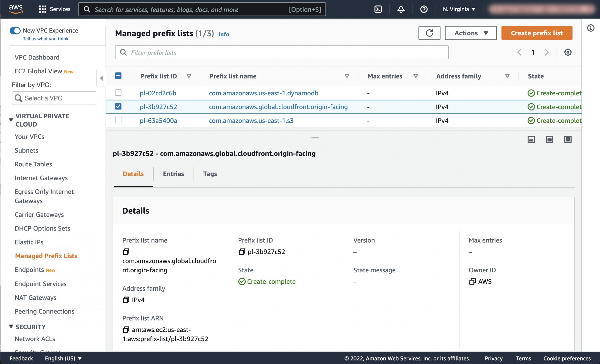
Task: Go to the next page arrow
Action: tap(547, 52)
